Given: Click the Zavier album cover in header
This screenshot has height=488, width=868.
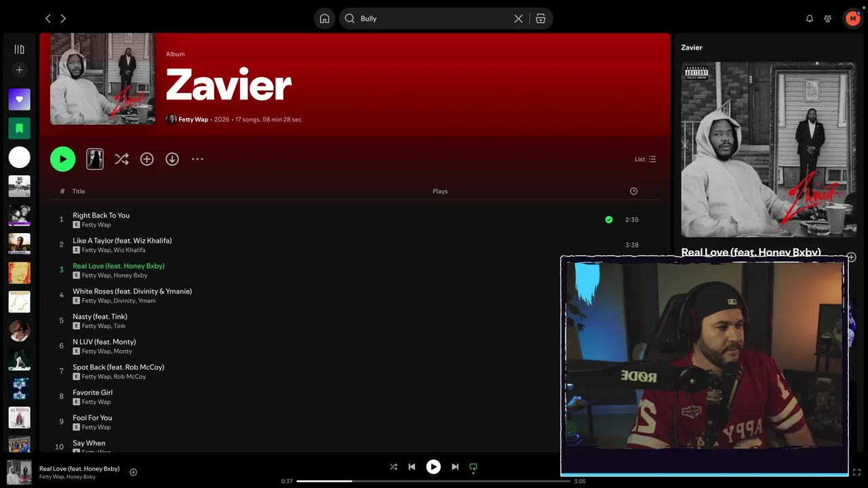Looking at the screenshot, I should tap(102, 79).
